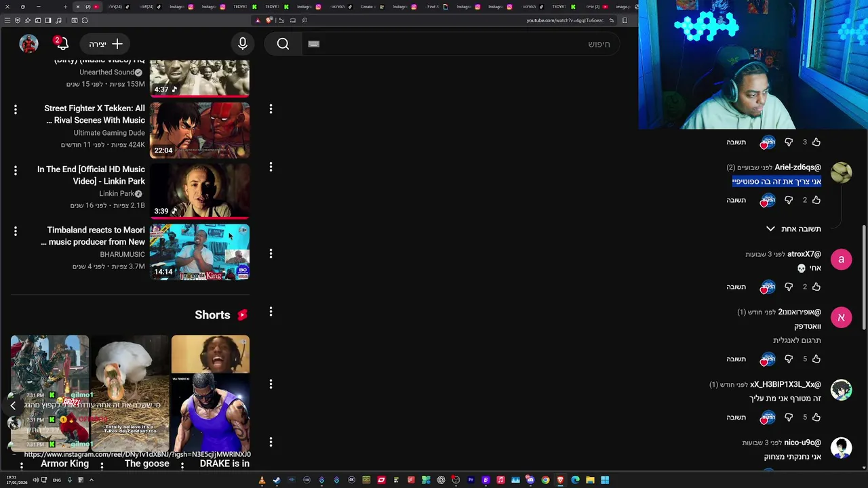868x488 pixels.
Task: Open the Ariel-zd6qs channel link
Action: point(797,167)
